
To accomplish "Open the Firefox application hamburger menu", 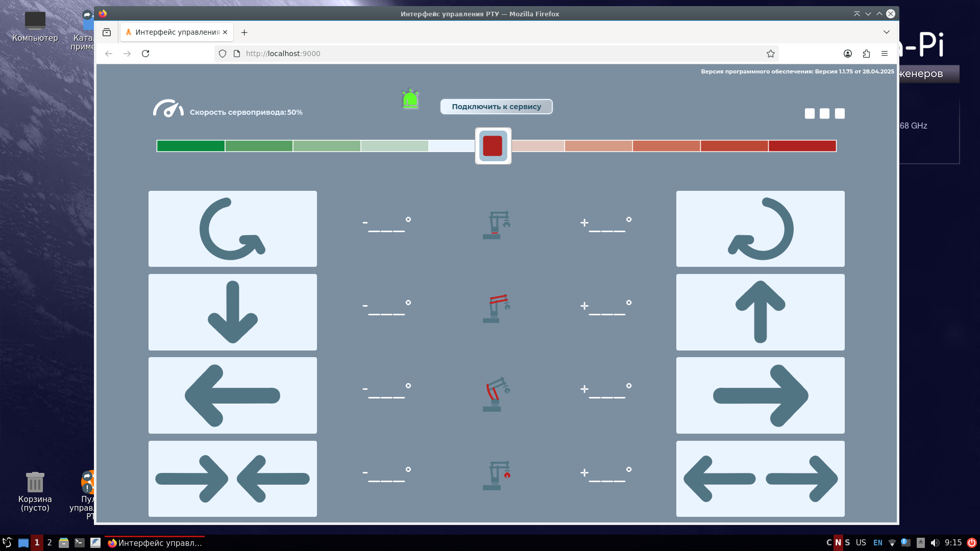I will [x=885, y=54].
